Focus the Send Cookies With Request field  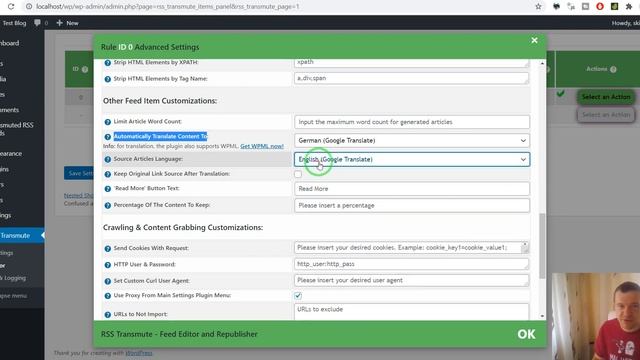(x=411, y=247)
